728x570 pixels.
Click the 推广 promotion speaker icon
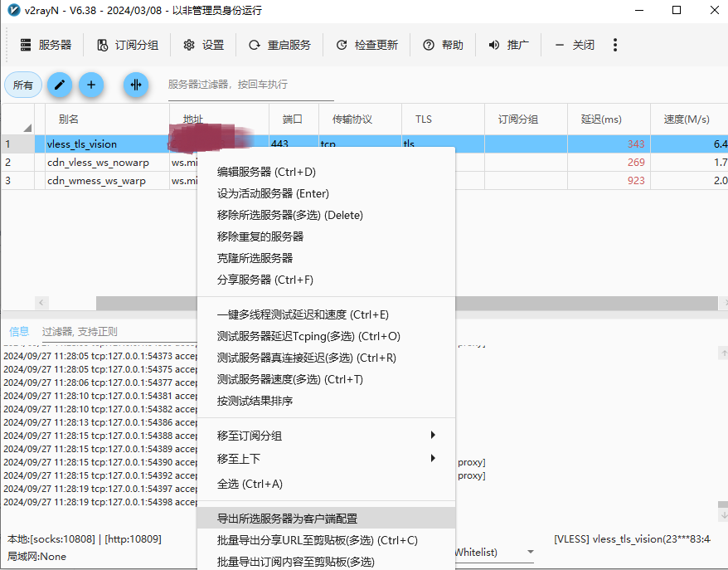(494, 45)
